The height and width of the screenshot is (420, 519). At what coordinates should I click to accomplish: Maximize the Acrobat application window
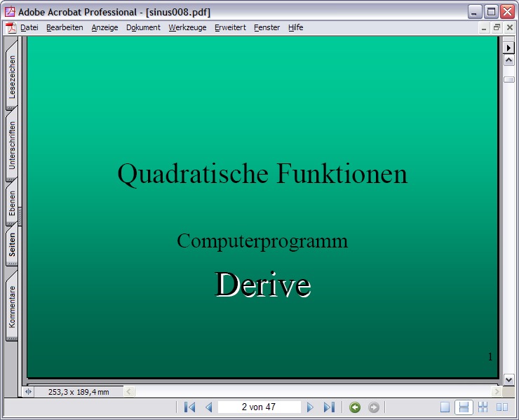click(x=491, y=12)
